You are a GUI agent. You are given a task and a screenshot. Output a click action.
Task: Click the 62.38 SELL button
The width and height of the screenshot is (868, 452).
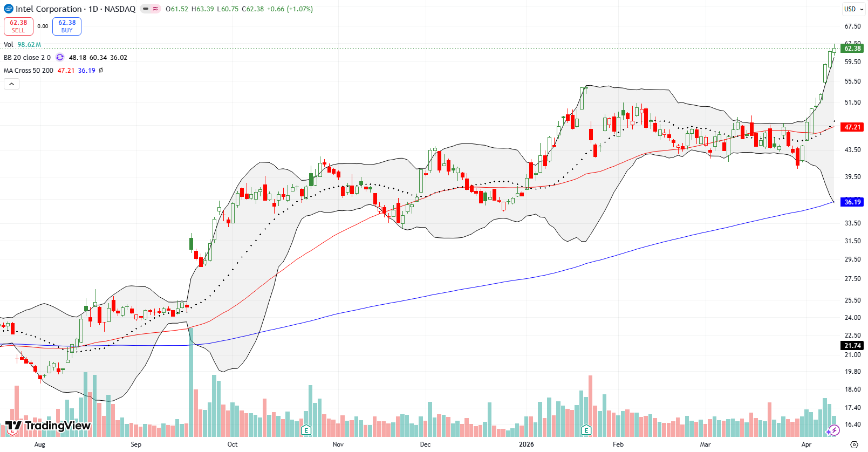point(18,26)
